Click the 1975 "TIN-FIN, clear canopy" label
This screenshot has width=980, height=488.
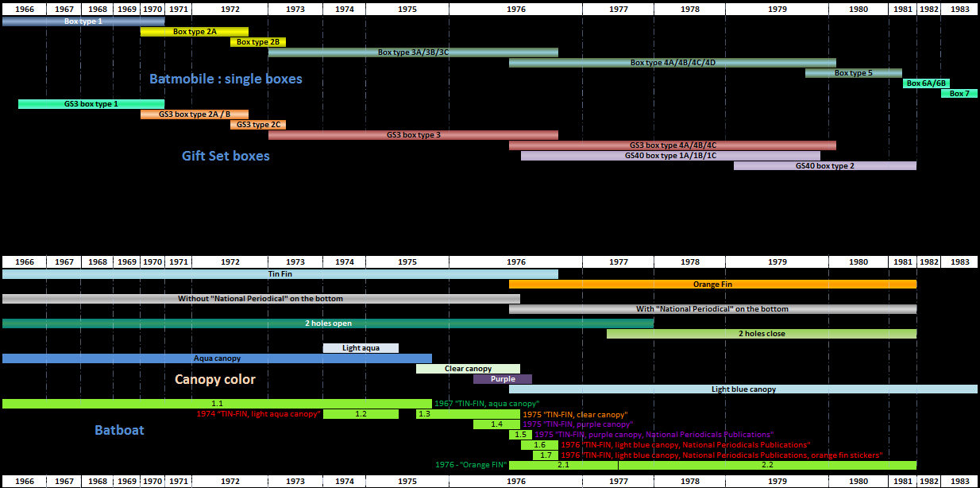pyautogui.click(x=575, y=414)
